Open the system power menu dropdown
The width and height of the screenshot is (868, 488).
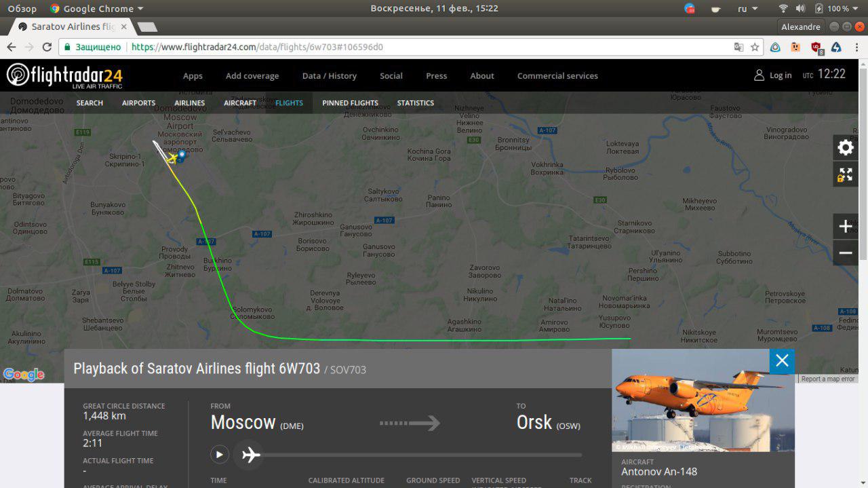855,9
